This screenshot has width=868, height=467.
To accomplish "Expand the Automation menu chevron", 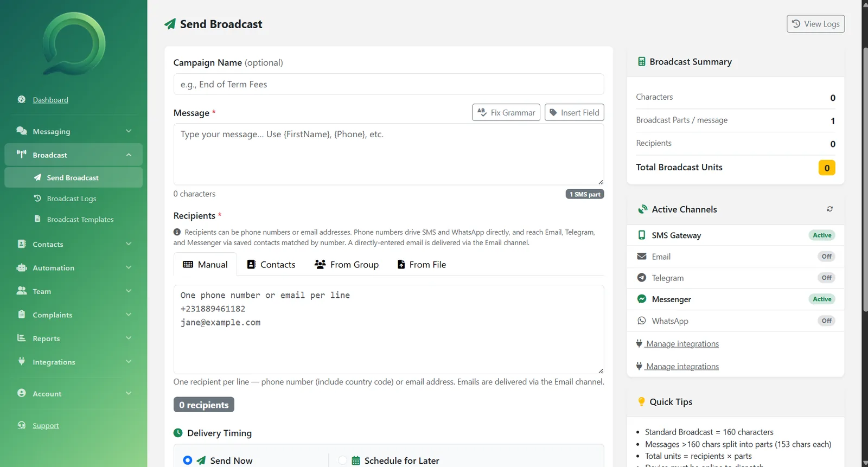I will (x=129, y=267).
